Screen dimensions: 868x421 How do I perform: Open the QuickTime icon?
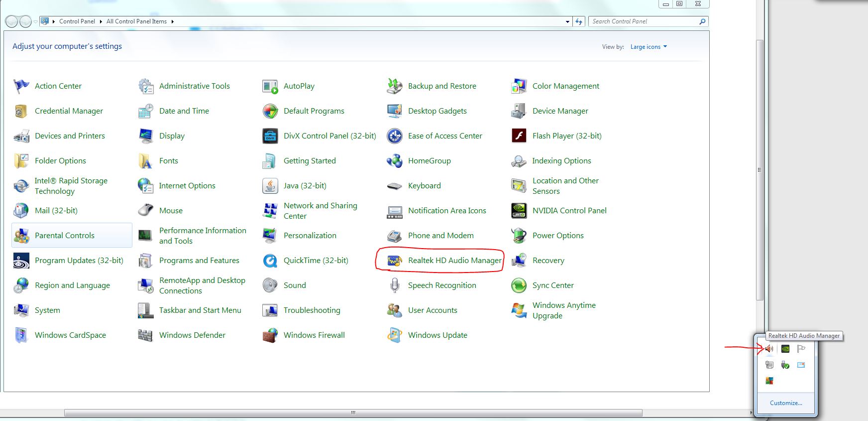click(270, 261)
